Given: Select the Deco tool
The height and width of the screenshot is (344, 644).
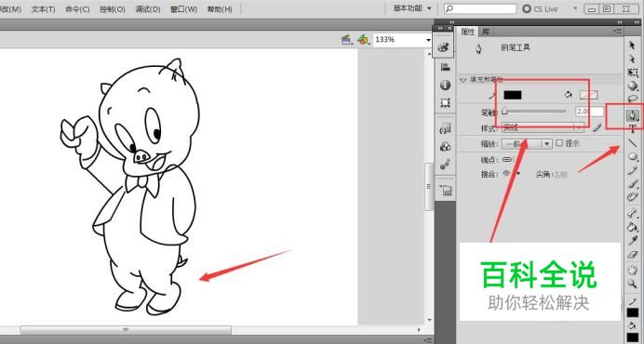Looking at the screenshot, I should coord(633,197).
